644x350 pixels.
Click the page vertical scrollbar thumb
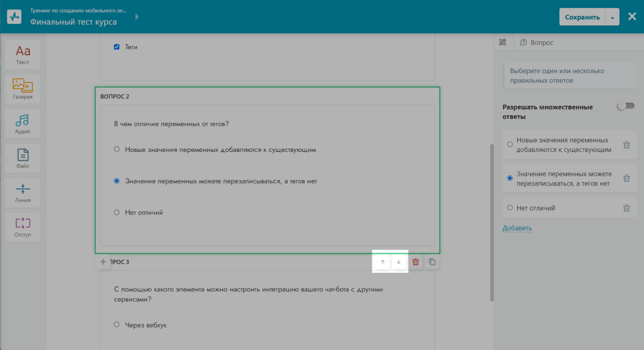pos(491,223)
